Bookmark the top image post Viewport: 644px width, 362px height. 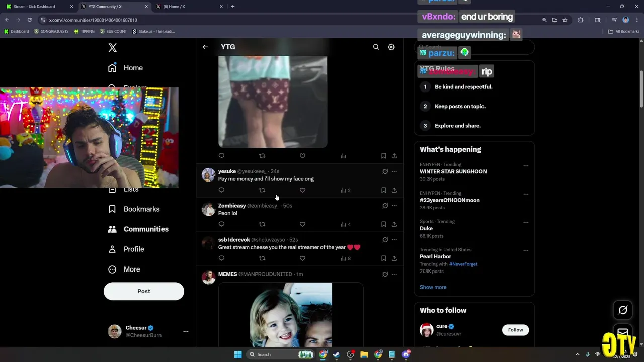pos(383,156)
